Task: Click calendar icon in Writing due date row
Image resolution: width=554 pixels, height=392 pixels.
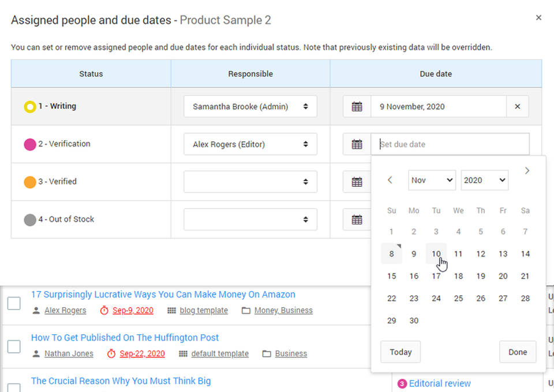Action: (x=357, y=107)
